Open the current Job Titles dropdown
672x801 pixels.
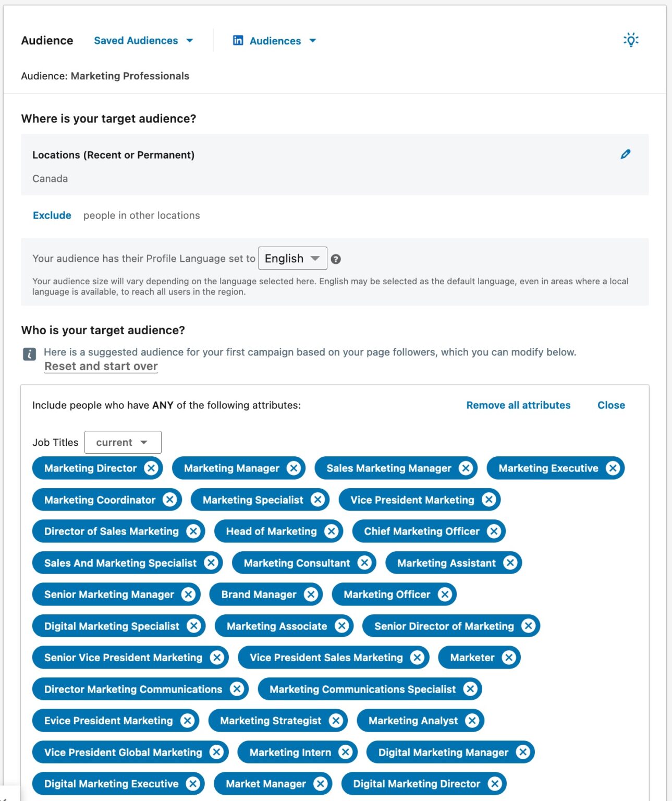(123, 442)
